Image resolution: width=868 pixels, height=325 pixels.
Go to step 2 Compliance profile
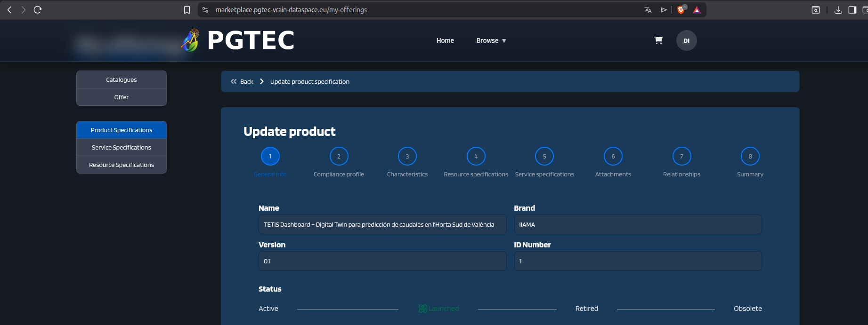pos(339,156)
